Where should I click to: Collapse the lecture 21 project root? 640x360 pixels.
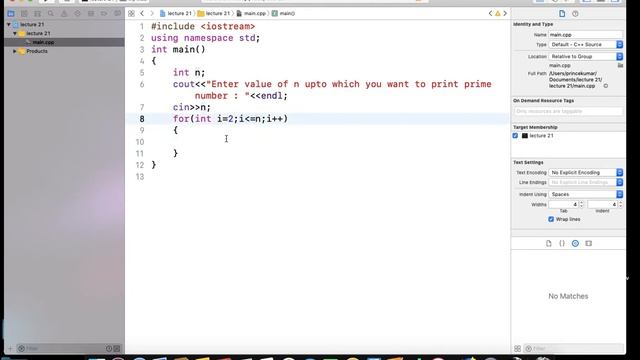[9, 24]
